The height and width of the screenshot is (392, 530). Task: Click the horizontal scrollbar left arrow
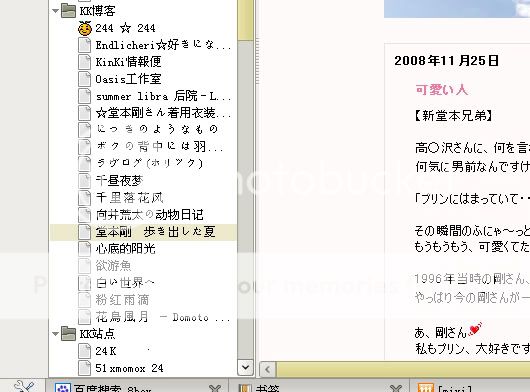pyautogui.click(x=267, y=369)
